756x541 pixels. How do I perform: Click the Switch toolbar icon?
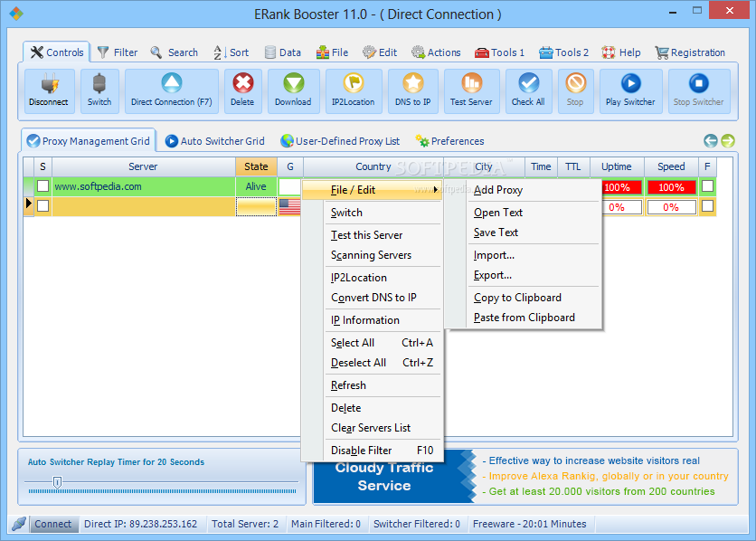pyautogui.click(x=99, y=84)
